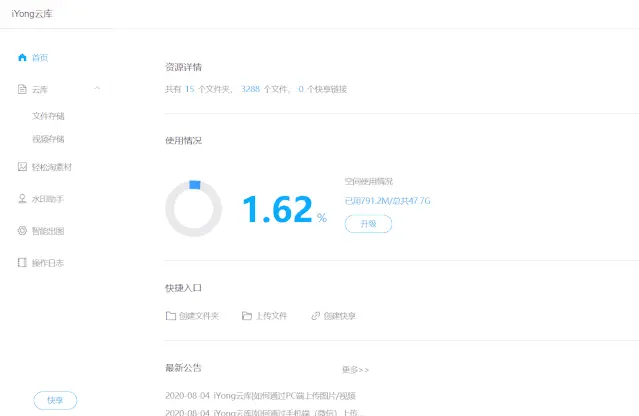Screen dimensions: 639x416
Task: Click the 创建快享 link icon
Action: [x=315, y=316]
